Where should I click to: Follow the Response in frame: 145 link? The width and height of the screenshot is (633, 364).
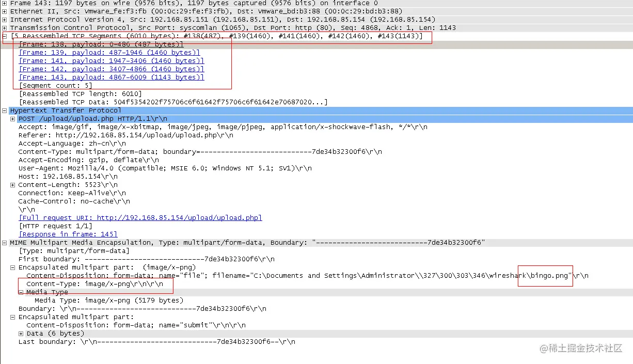[x=68, y=234]
